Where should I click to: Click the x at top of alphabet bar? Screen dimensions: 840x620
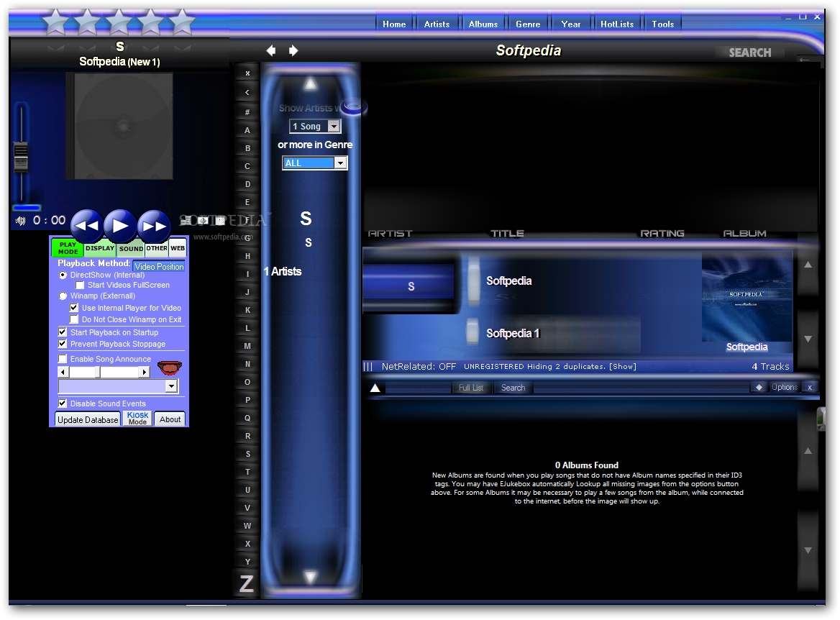[x=247, y=73]
